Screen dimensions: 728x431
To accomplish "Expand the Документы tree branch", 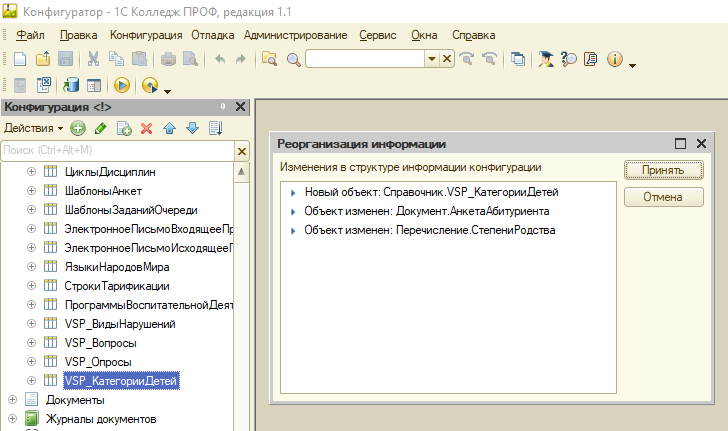I will click(13, 400).
